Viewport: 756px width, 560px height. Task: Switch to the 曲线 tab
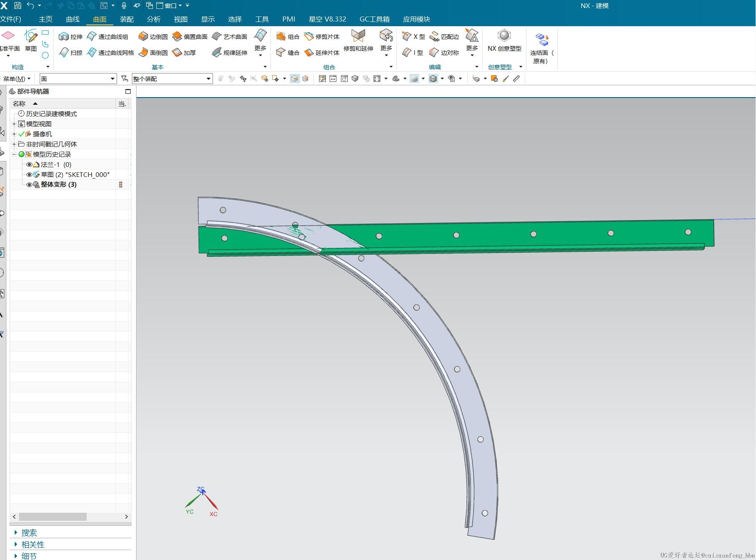(x=73, y=19)
